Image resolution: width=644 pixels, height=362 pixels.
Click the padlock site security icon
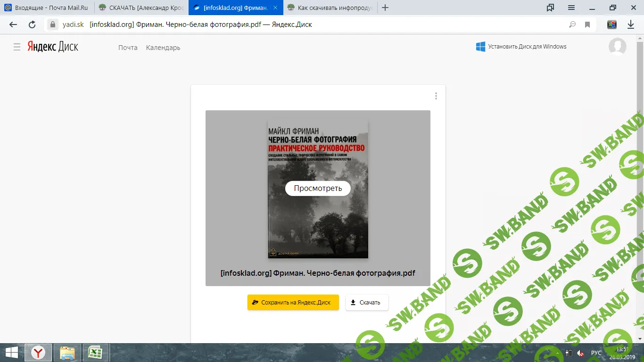[x=53, y=25]
